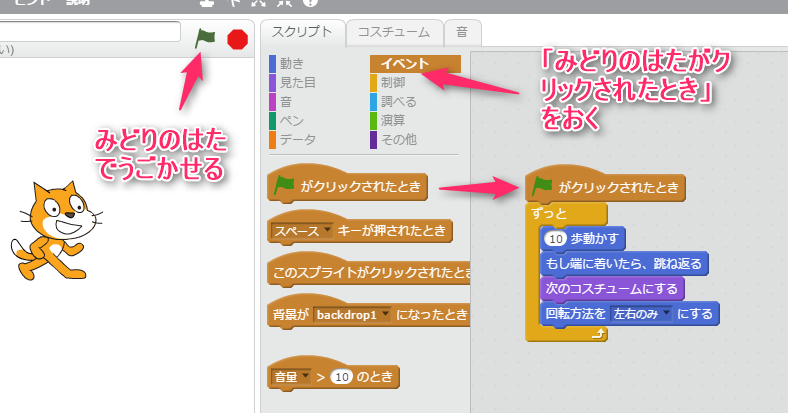Image resolution: width=788 pixels, height=413 pixels.
Task: Click the palette flag がクリックされたとき block
Action: (347, 186)
